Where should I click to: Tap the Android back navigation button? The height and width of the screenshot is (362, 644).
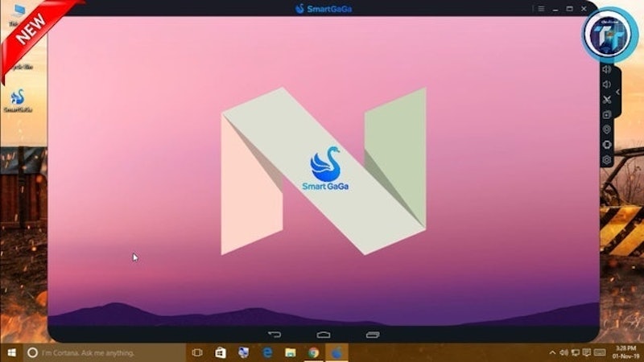pos(275,335)
